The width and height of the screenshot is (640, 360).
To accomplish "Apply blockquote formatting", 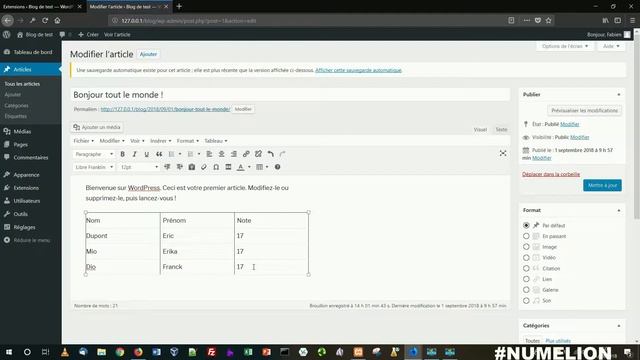I will point(159,154).
